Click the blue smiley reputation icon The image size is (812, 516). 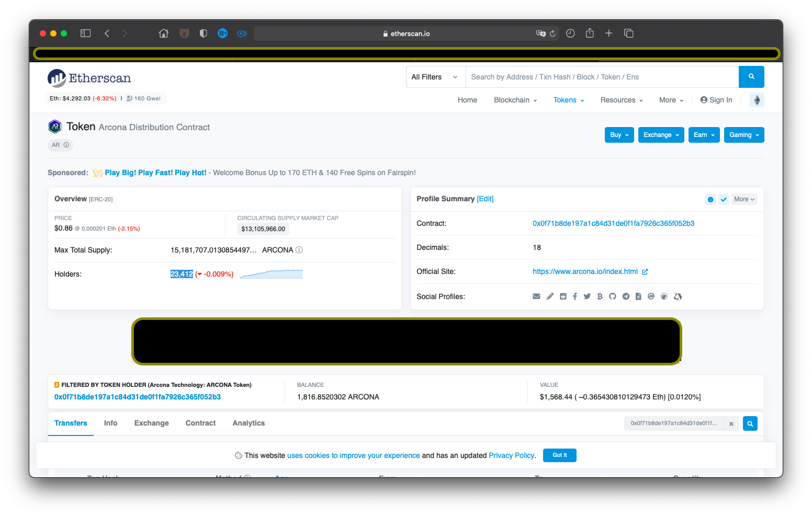click(710, 199)
